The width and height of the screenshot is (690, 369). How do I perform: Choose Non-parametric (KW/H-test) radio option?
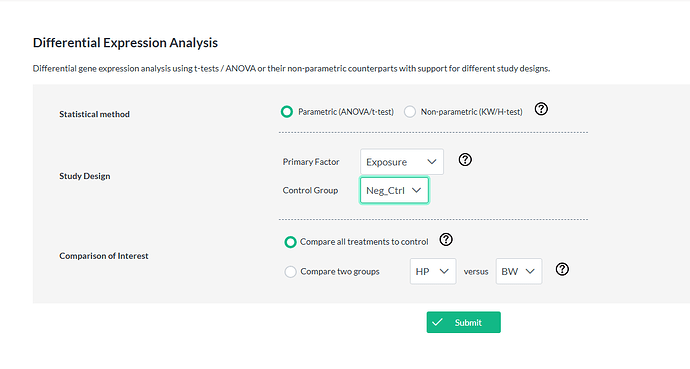point(410,112)
